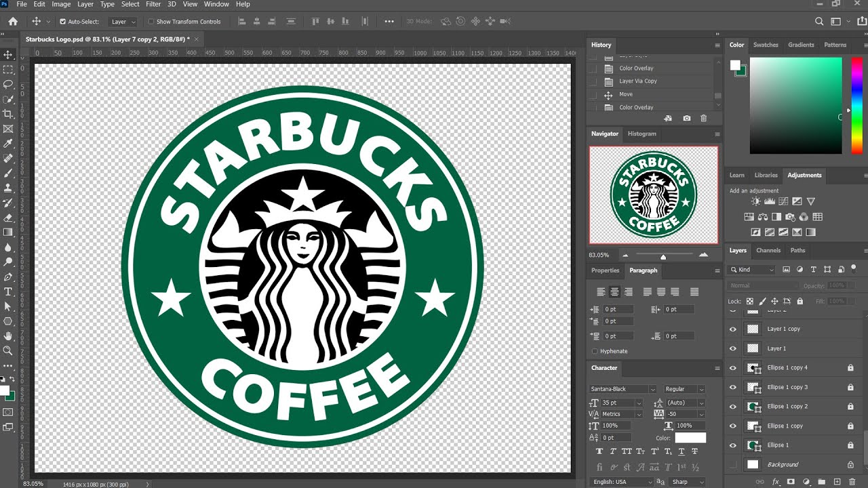
Task: Switch to the Swatches tab
Action: pyautogui.click(x=766, y=45)
